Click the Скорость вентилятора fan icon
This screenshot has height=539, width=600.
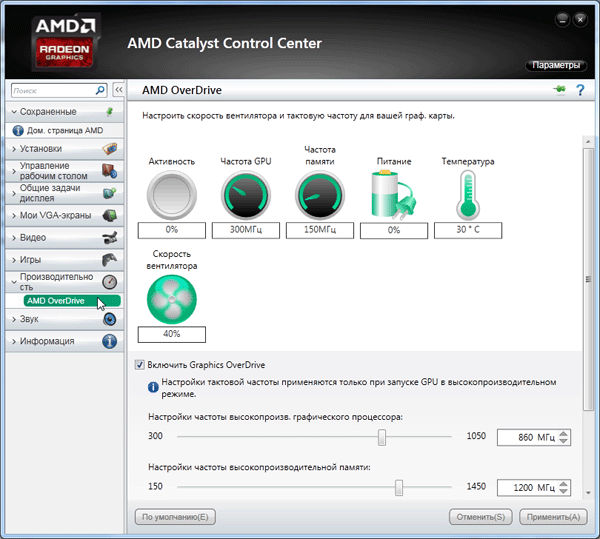172,300
